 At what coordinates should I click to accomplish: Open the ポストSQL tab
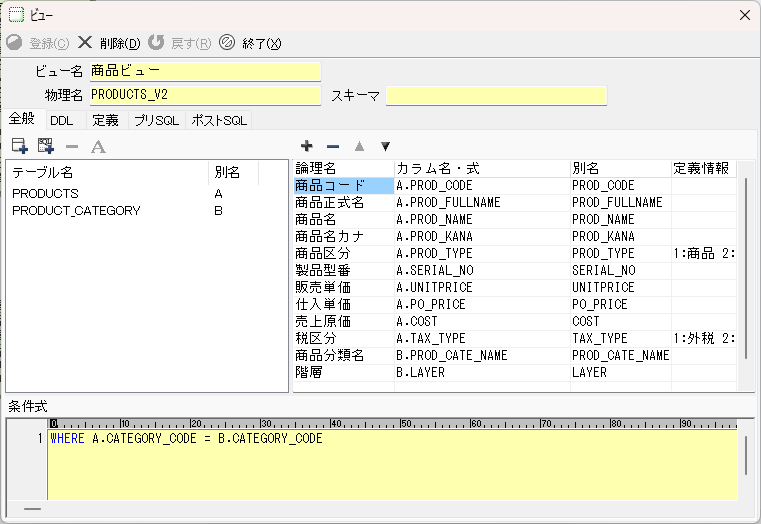click(x=219, y=120)
